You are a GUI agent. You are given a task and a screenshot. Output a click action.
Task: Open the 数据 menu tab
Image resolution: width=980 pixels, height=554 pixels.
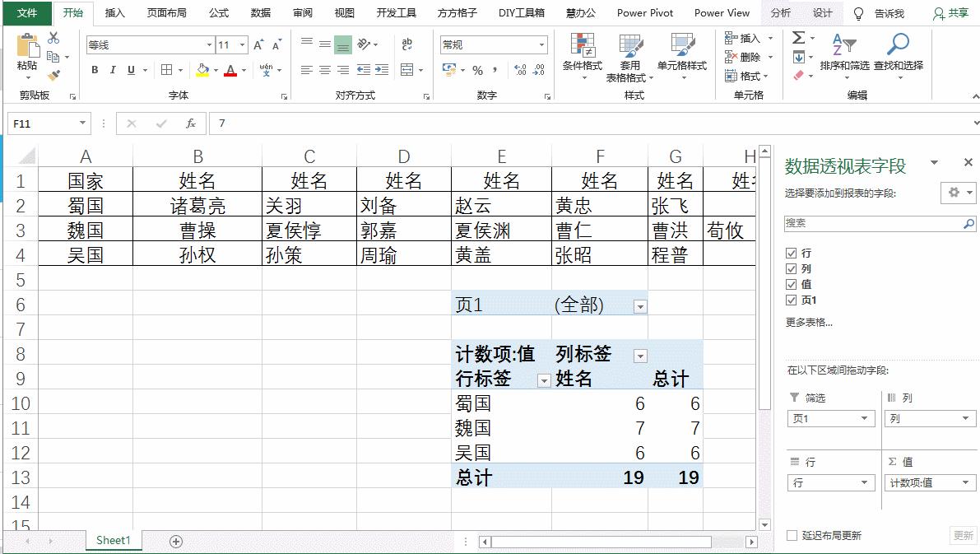259,12
